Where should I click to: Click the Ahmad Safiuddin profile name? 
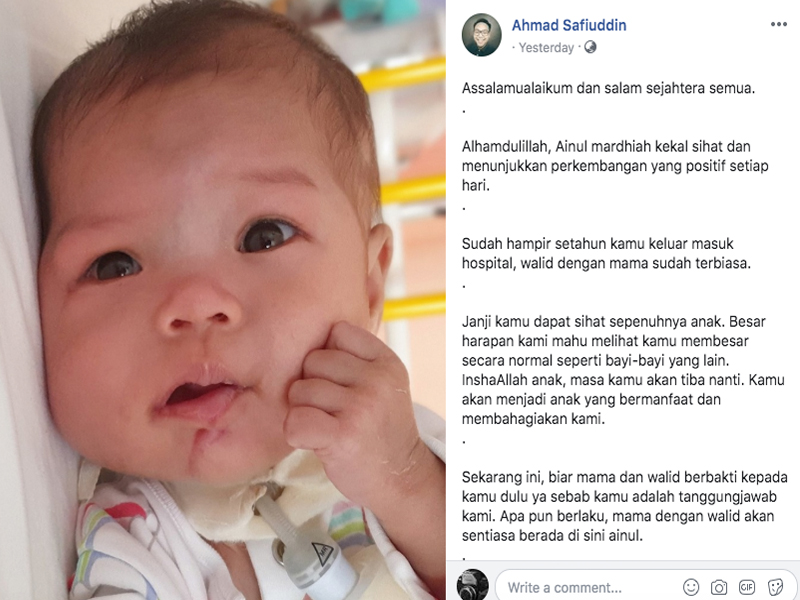point(569,25)
